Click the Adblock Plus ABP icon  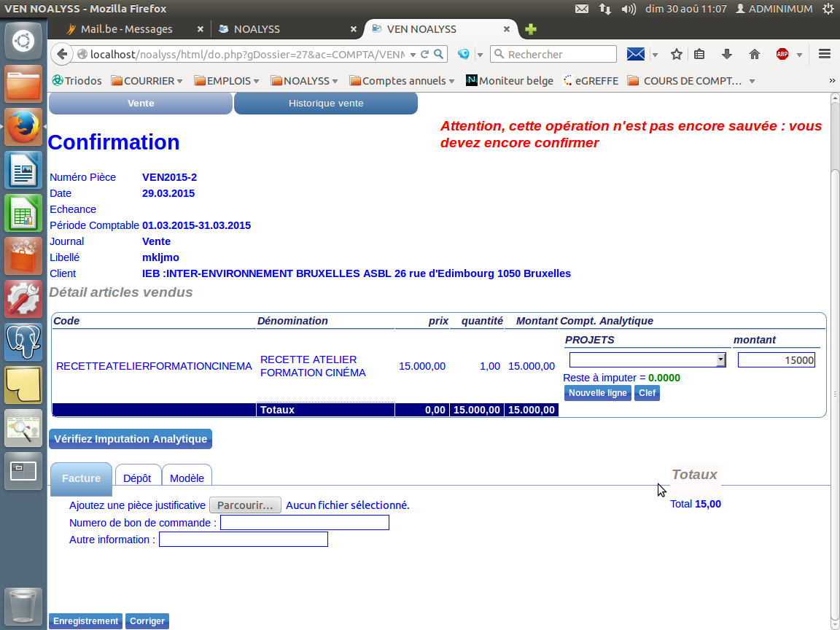pos(782,54)
